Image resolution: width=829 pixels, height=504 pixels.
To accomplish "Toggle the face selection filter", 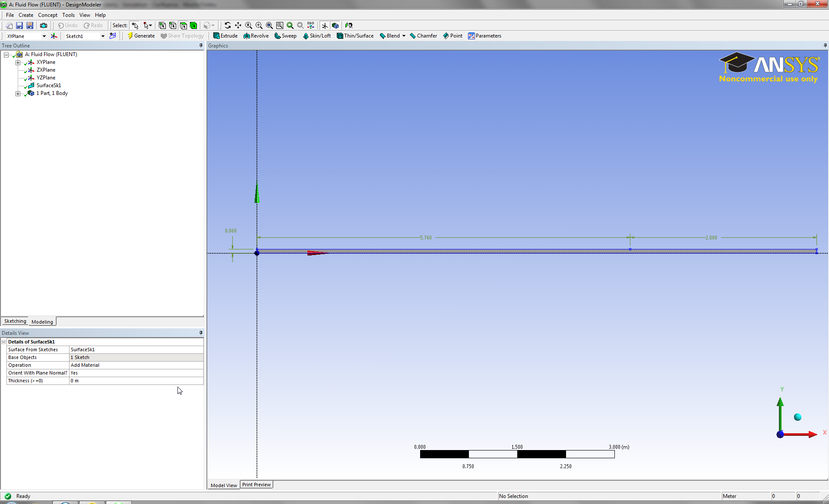I will click(183, 25).
